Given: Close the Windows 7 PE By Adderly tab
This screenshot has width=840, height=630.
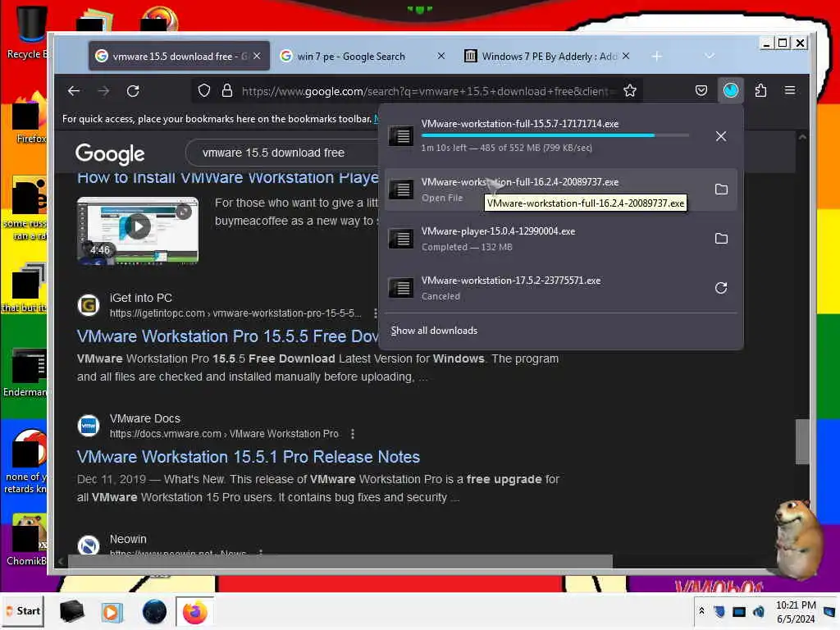Looking at the screenshot, I should click(626, 57).
